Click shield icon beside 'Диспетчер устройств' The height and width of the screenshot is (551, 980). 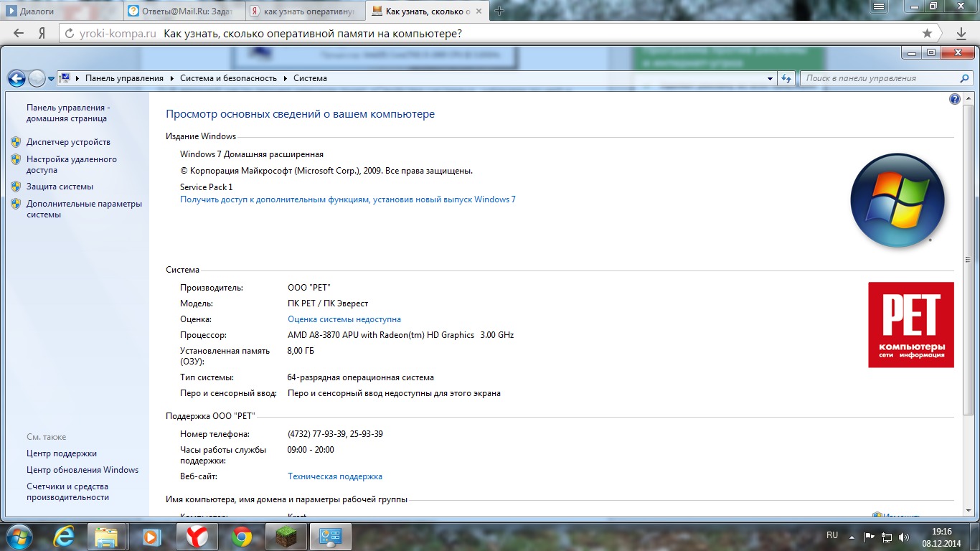pos(16,142)
